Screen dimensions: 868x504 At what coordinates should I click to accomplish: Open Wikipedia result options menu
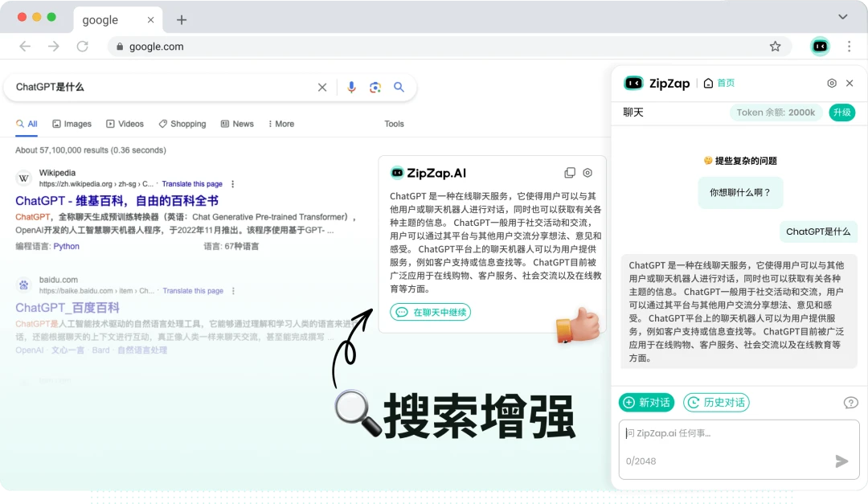(x=232, y=184)
